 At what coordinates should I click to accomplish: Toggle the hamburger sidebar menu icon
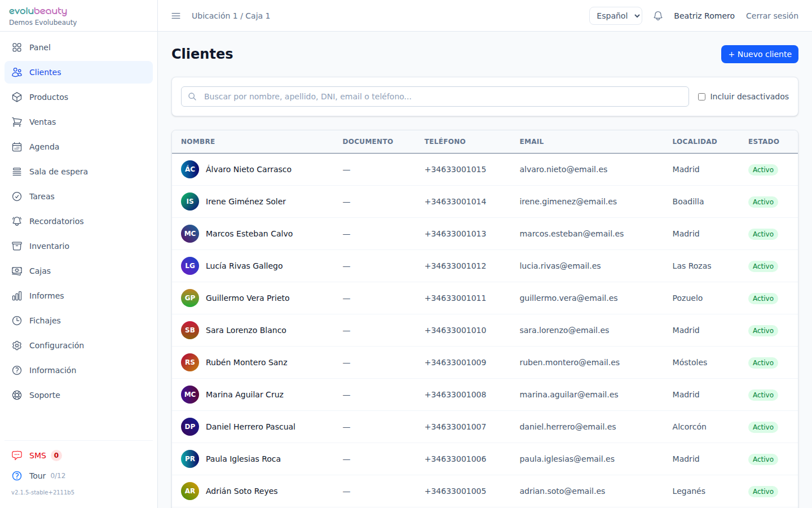176,16
